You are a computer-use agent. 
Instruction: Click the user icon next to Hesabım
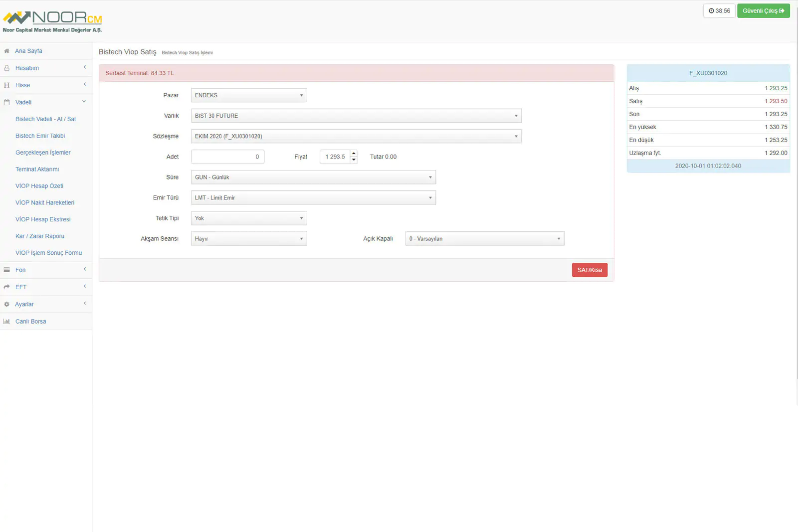[x=6, y=68]
